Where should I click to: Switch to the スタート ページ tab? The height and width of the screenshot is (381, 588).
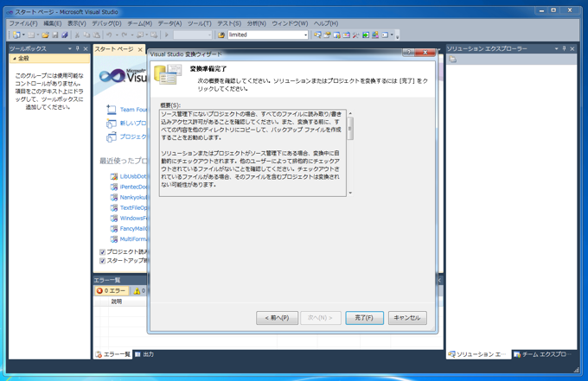point(114,49)
